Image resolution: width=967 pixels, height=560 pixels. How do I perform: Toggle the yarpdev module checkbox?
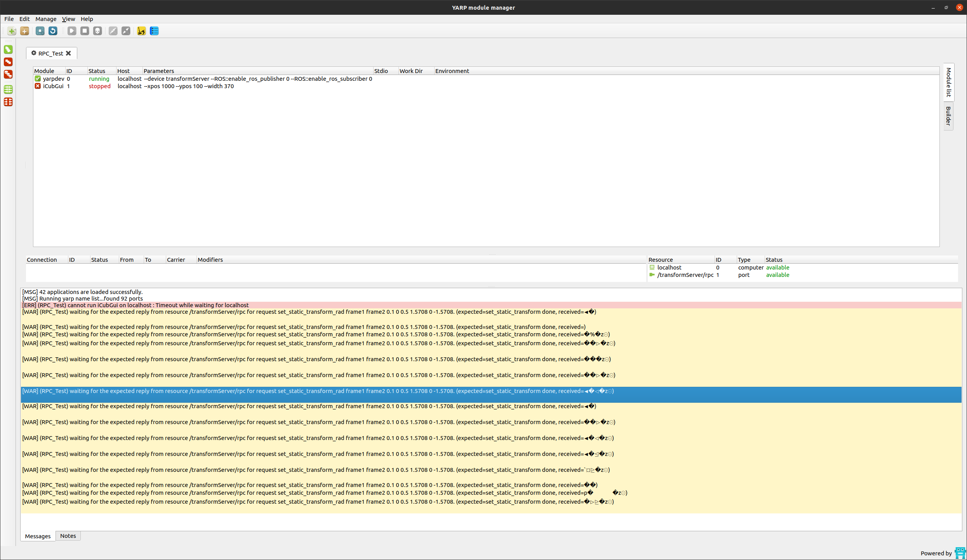(37, 78)
